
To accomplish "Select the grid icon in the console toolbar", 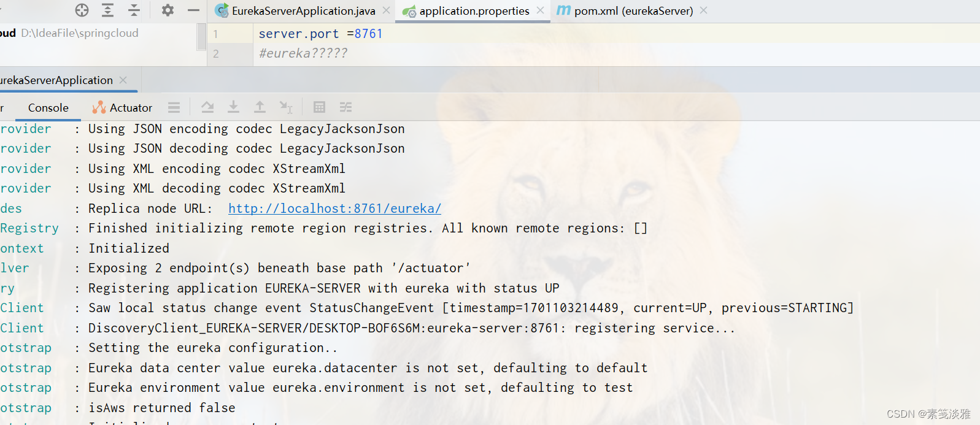I will (319, 107).
